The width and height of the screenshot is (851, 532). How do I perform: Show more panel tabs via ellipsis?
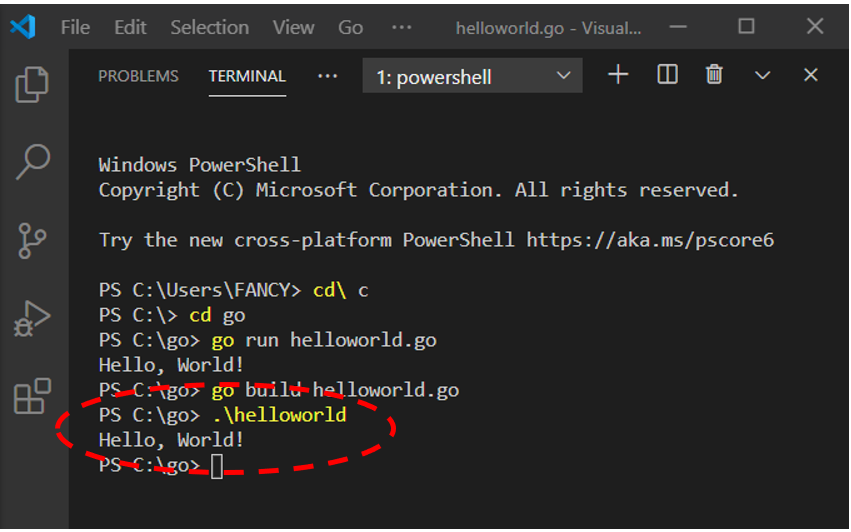pos(327,76)
